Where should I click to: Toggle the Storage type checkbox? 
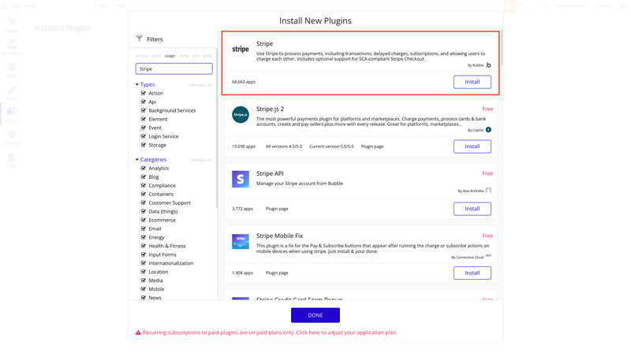[144, 145]
